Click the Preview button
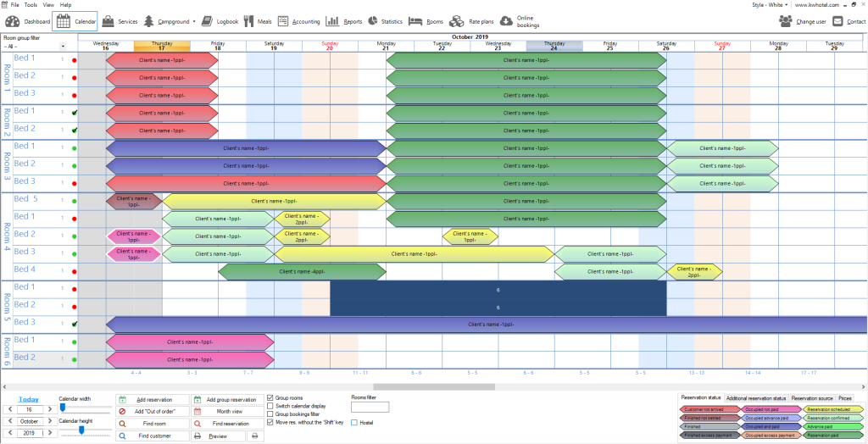Image resolution: width=868 pixels, height=444 pixels. coord(218,436)
